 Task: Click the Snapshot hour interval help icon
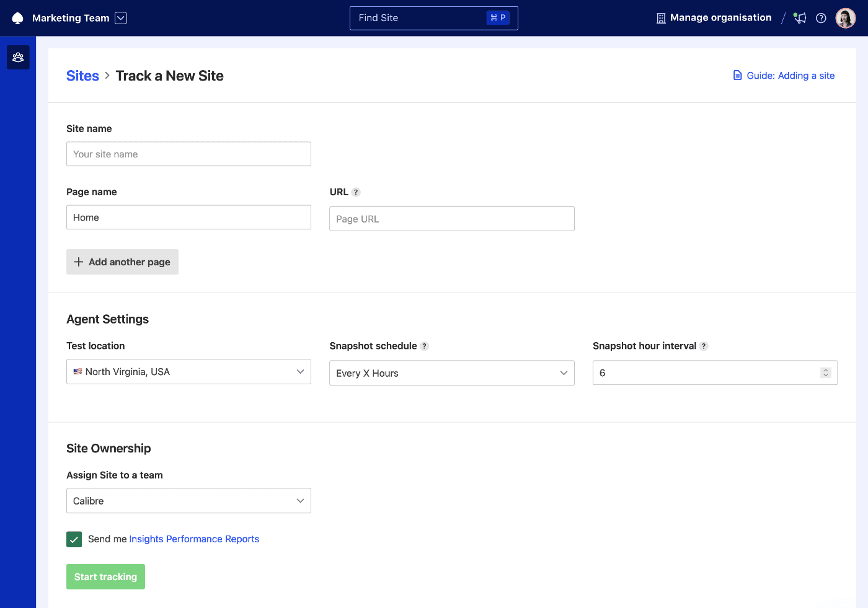704,346
